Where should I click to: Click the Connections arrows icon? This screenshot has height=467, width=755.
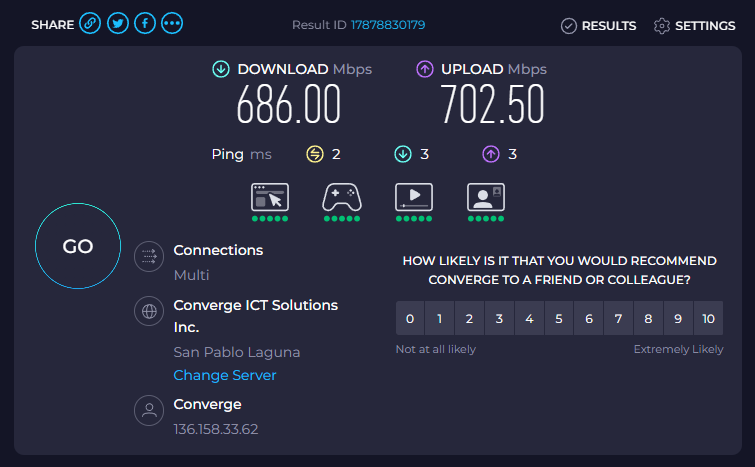coord(149,257)
